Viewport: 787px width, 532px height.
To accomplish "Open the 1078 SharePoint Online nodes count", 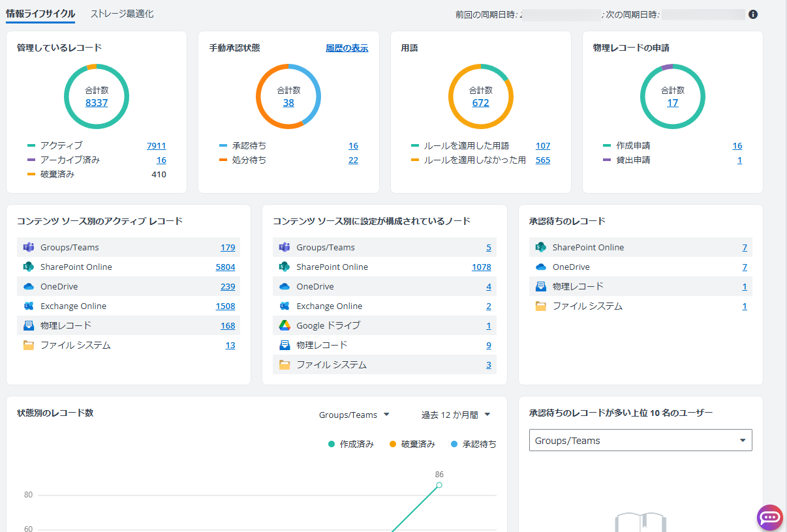I will tap(482, 267).
